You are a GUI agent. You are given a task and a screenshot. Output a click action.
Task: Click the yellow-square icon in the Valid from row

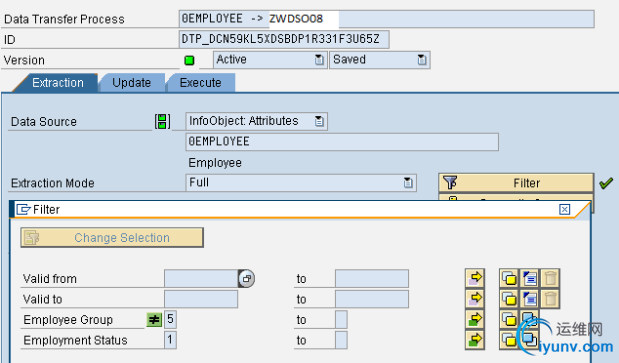coord(509,279)
